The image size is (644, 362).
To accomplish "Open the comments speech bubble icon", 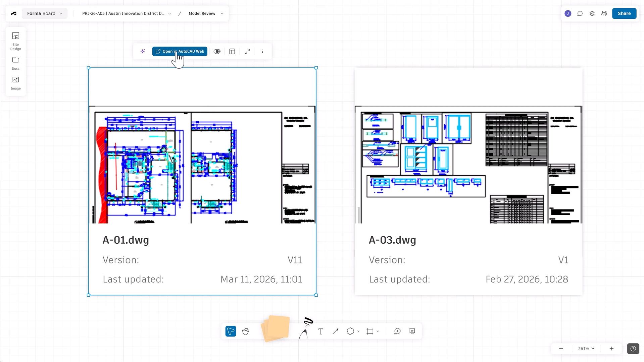I will [x=580, y=14].
